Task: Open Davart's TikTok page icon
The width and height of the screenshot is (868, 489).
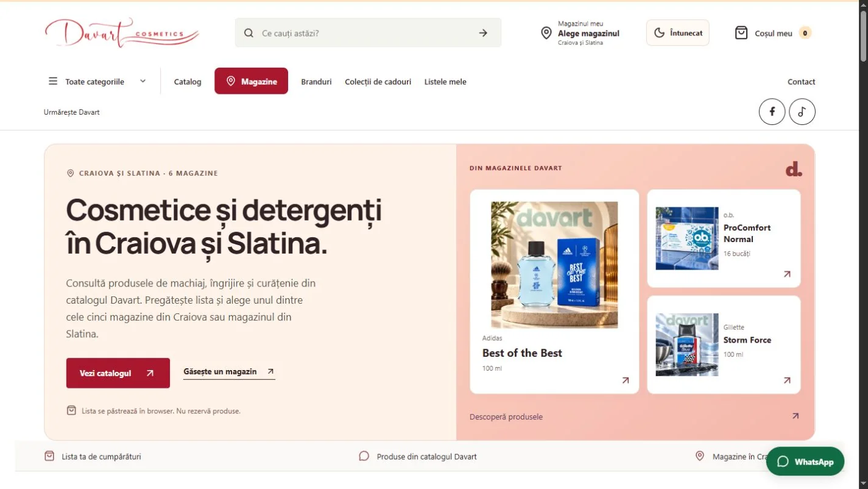Action: click(802, 112)
